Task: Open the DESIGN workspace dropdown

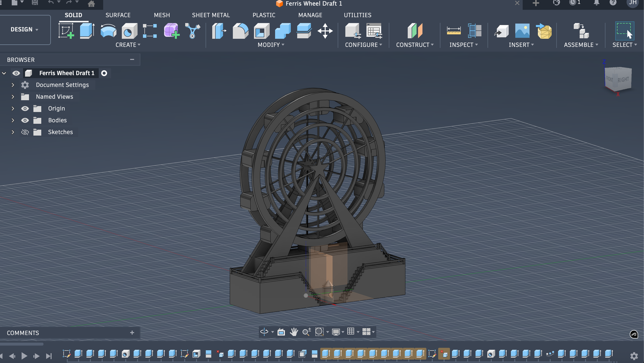Action: [25, 29]
